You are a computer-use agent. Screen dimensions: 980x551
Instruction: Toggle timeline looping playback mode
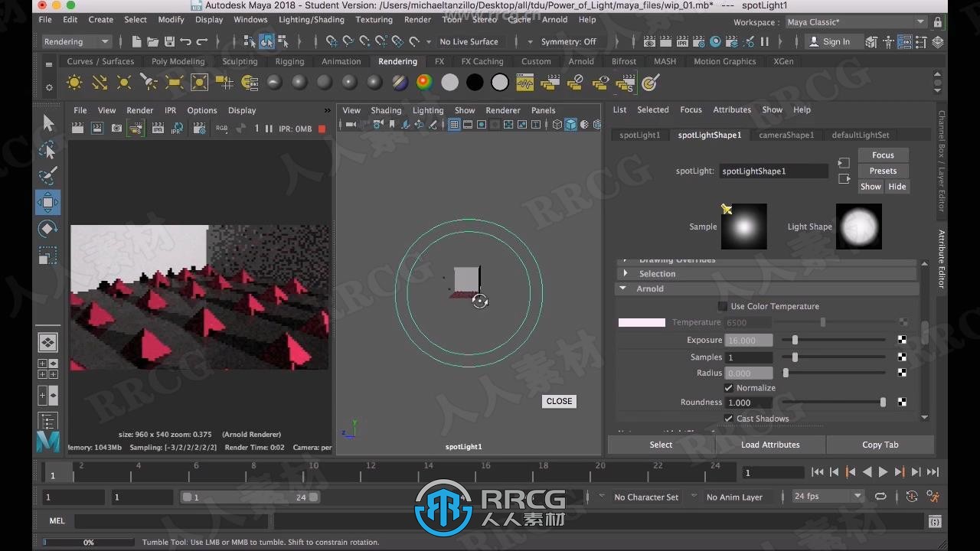(x=880, y=497)
